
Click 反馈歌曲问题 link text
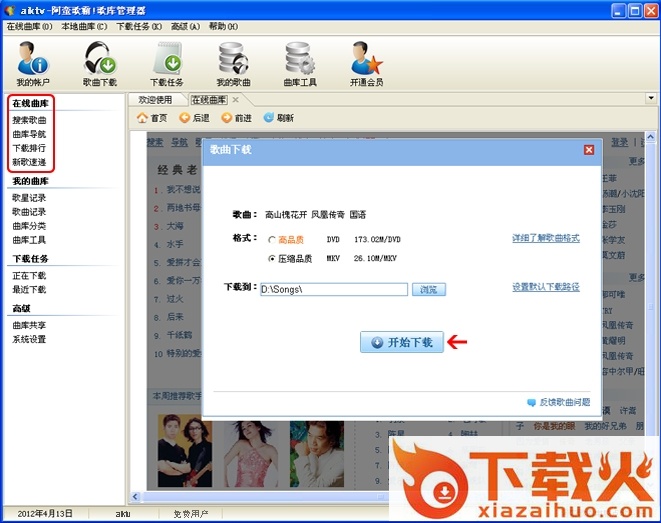(565, 402)
